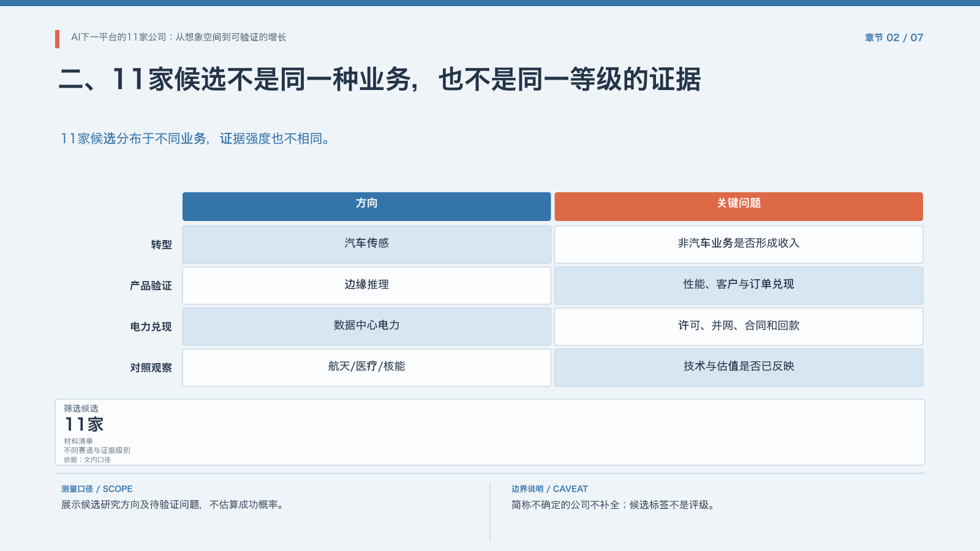Click the chapter indicator 章节 02 / 07

click(x=894, y=37)
